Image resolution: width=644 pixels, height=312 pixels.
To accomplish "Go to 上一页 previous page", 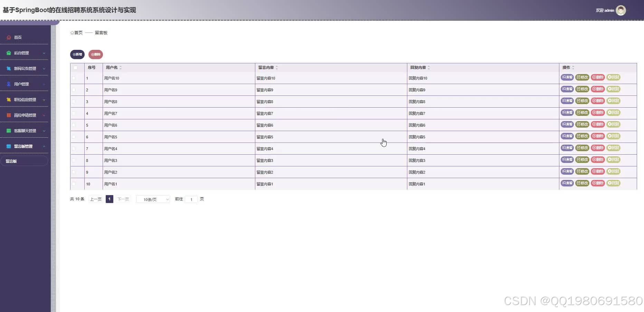I will click(x=96, y=199).
